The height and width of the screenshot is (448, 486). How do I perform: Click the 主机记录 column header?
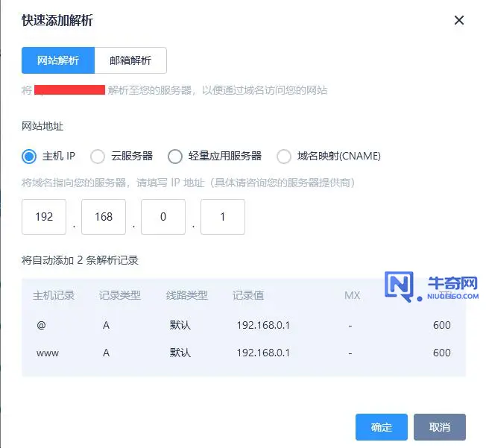coord(54,295)
